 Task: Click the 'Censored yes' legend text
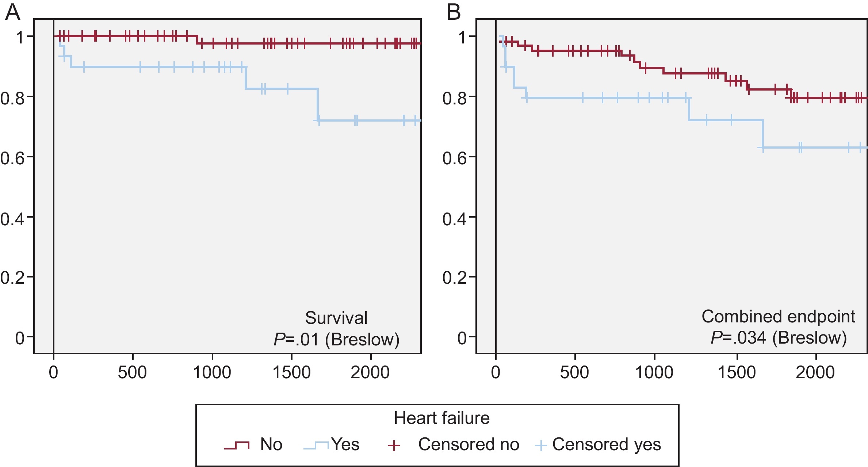click(607, 444)
